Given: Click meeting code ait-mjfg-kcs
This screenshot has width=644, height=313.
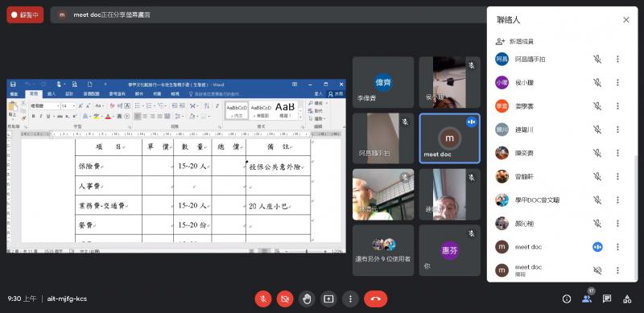Looking at the screenshot, I should click(x=67, y=299).
